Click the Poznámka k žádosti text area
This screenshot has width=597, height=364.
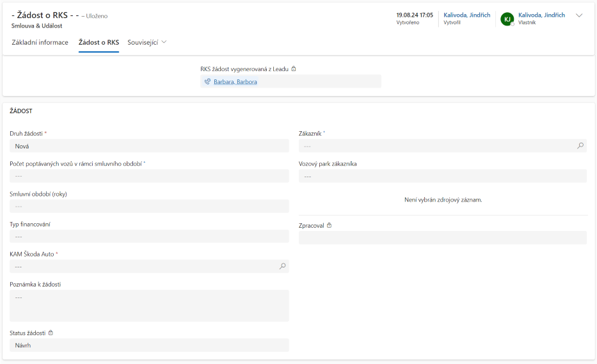pyautogui.click(x=149, y=305)
